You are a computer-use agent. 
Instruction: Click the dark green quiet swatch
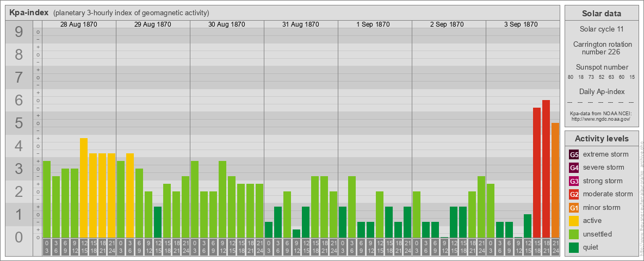[574, 247]
